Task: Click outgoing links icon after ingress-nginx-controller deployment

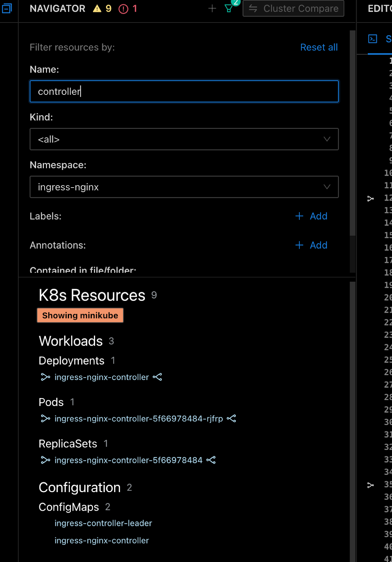Action: coord(158,377)
